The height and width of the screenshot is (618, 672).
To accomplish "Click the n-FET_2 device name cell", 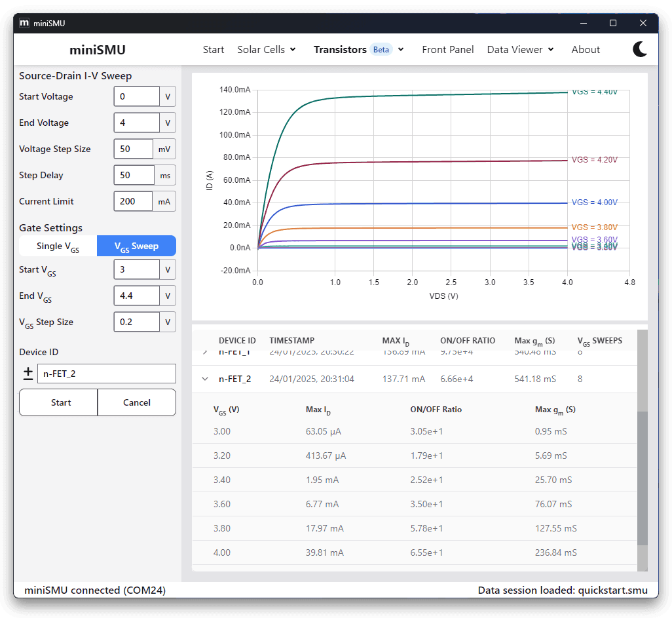I will (x=235, y=379).
